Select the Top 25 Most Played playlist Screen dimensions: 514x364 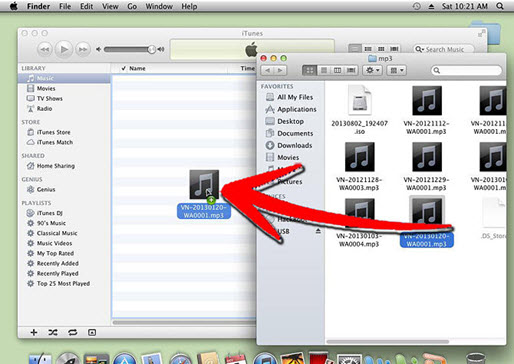(x=64, y=283)
